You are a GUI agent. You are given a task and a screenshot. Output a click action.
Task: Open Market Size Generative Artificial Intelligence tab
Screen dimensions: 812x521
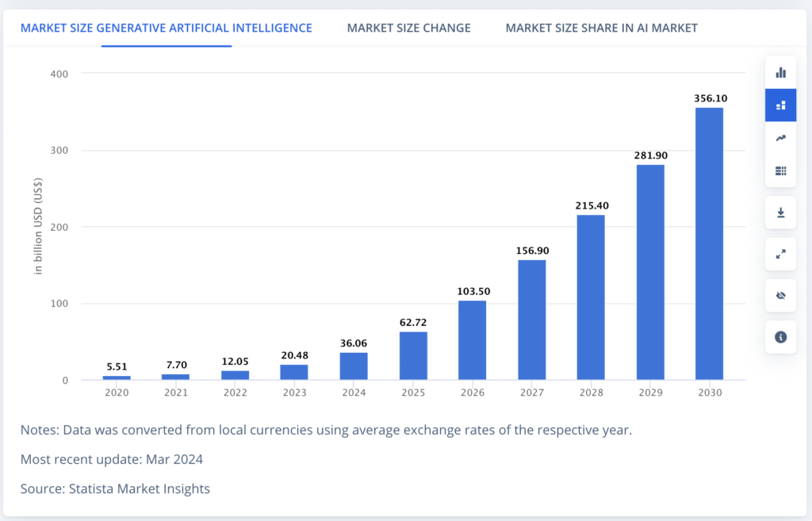[x=167, y=28]
